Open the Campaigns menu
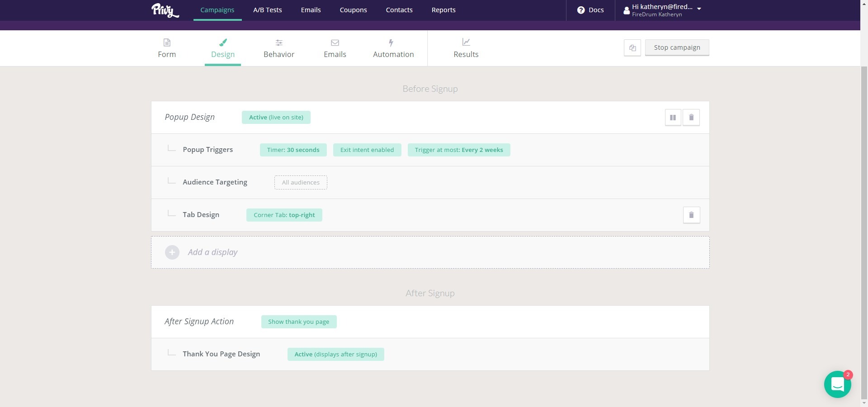The height and width of the screenshot is (407, 868). tap(217, 10)
